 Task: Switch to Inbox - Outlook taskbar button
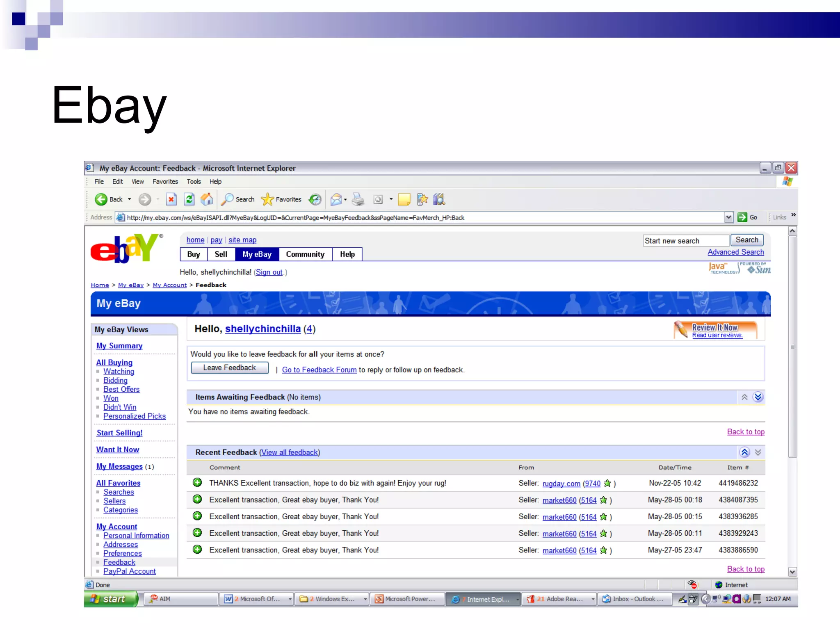point(634,599)
